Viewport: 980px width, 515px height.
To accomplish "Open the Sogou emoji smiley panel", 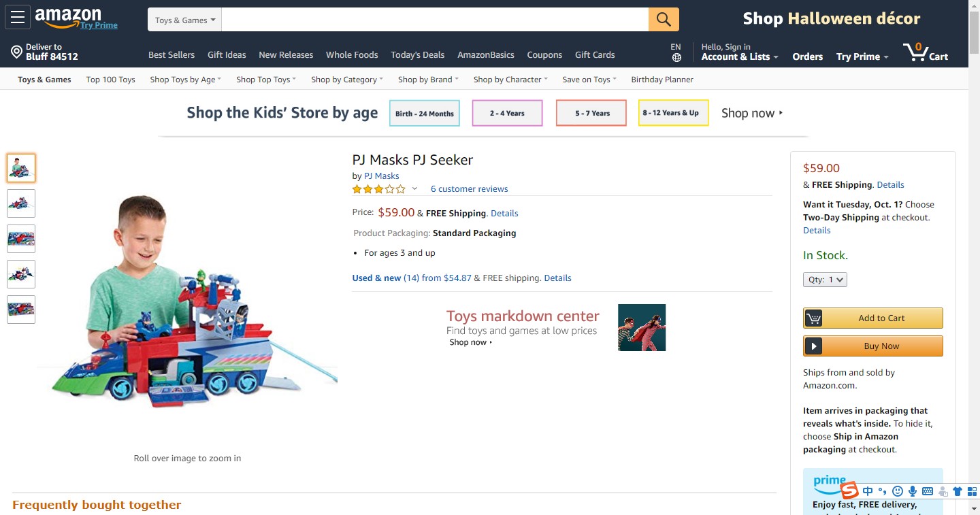I will (x=898, y=491).
